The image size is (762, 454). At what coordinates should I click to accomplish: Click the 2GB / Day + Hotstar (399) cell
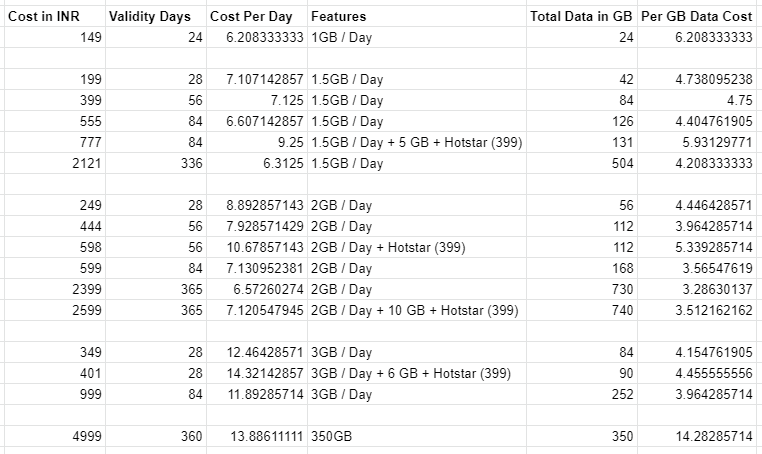point(417,247)
